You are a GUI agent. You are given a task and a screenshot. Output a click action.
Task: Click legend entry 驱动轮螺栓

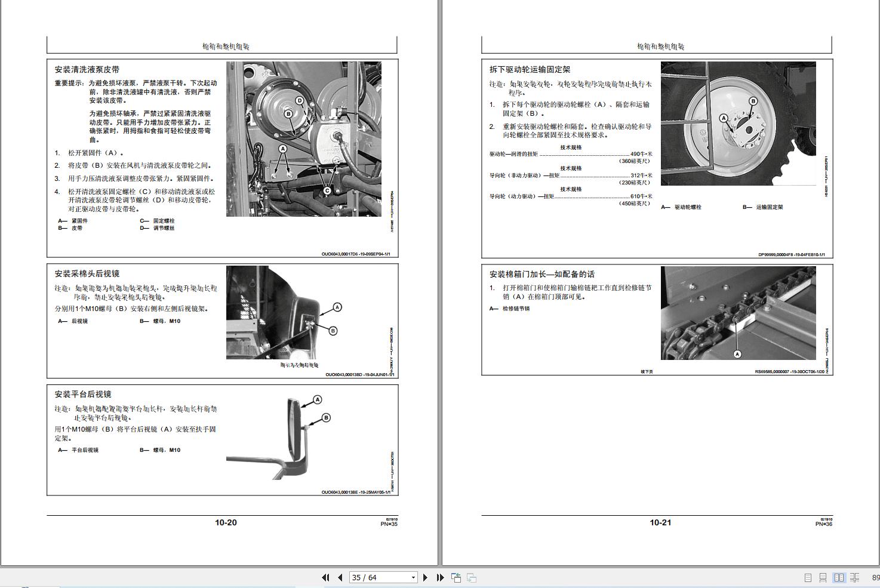pyautogui.click(x=688, y=207)
